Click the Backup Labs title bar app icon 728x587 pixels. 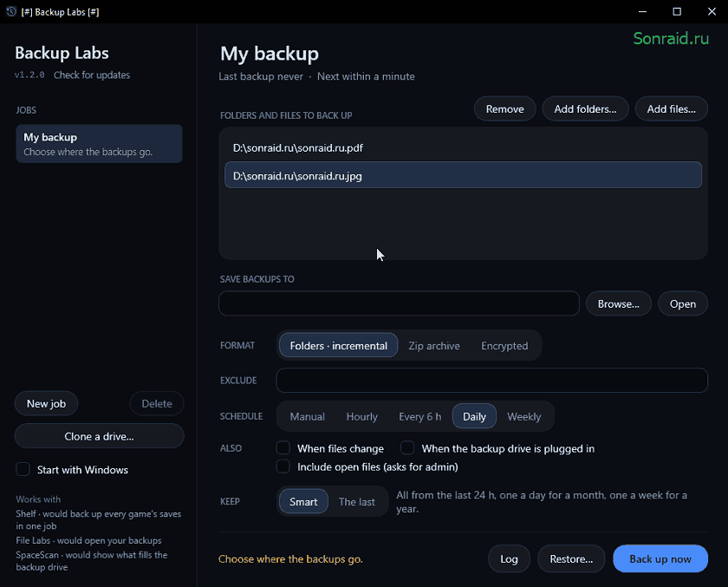(11, 11)
